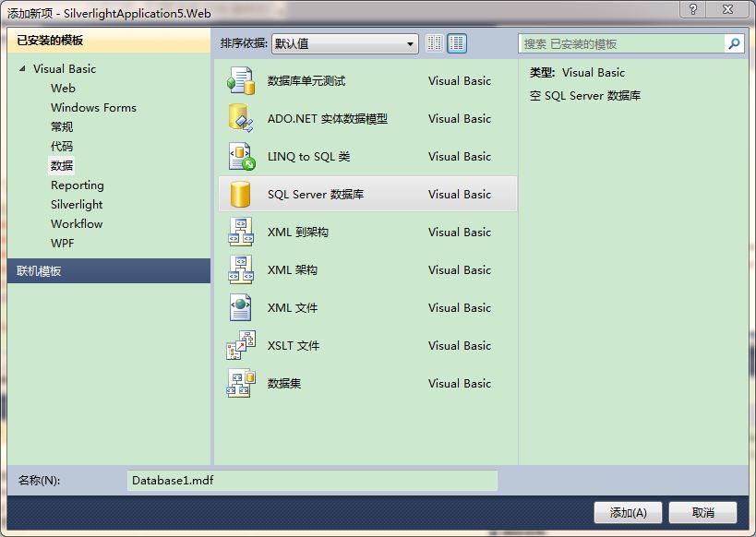Open the 联机模板 section
Viewport: 756px width, 537px height.
(109, 271)
